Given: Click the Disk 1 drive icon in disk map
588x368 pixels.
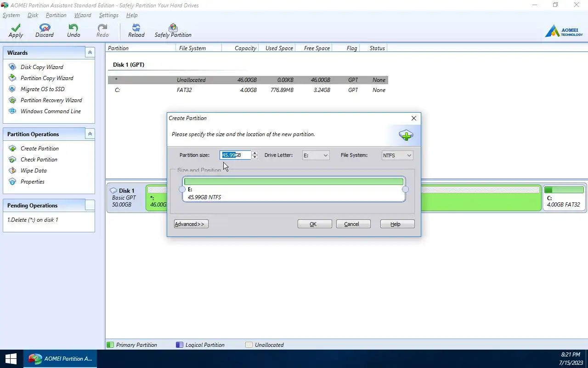Looking at the screenshot, I should coord(113,190).
